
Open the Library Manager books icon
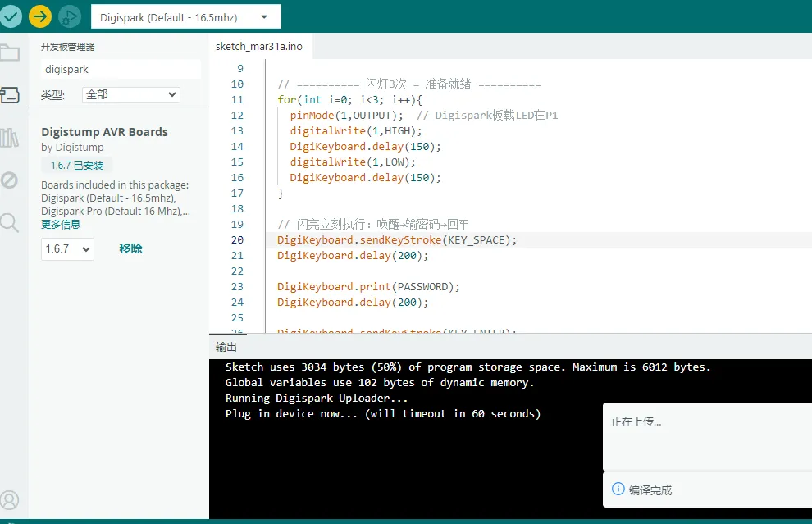10,138
